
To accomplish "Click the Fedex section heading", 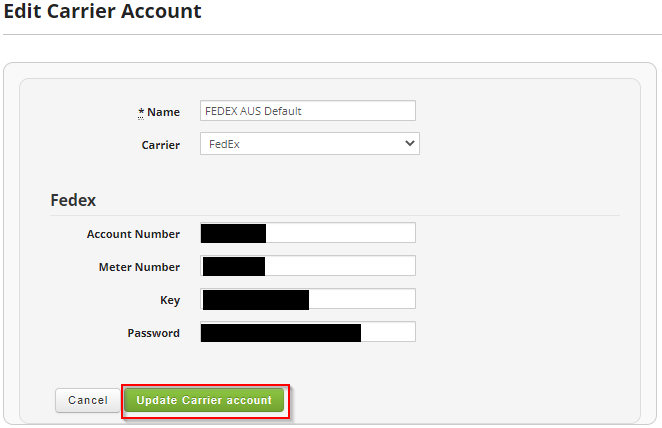I will click(73, 200).
